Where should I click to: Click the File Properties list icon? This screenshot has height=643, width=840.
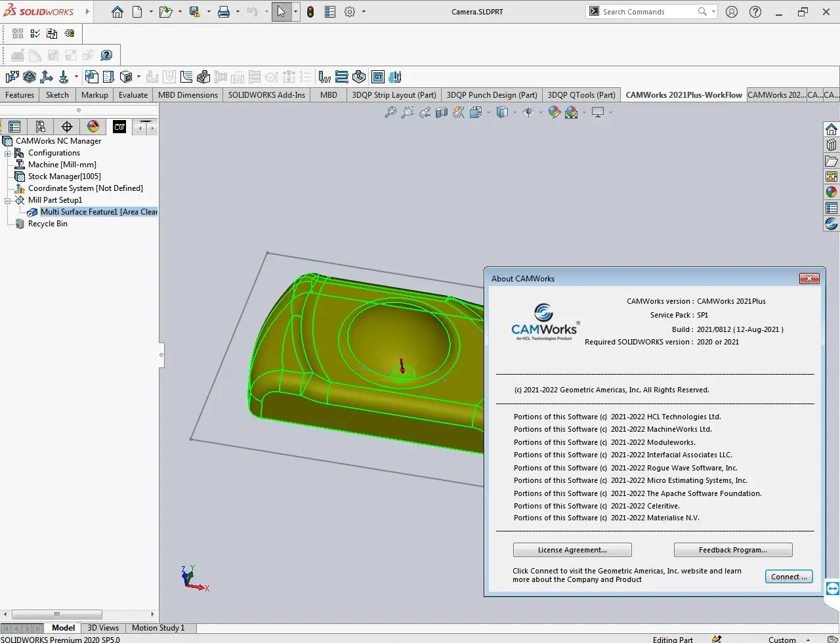pos(330,12)
